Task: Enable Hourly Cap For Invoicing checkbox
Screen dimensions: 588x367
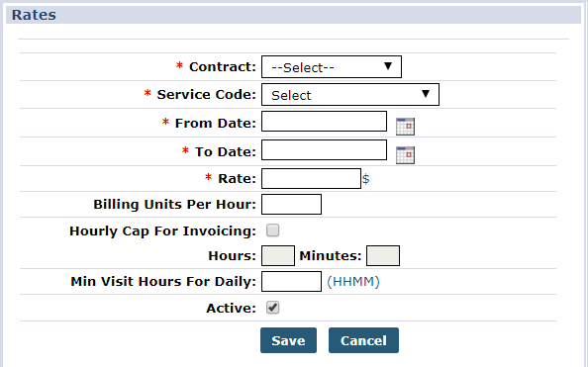Action: [272, 230]
